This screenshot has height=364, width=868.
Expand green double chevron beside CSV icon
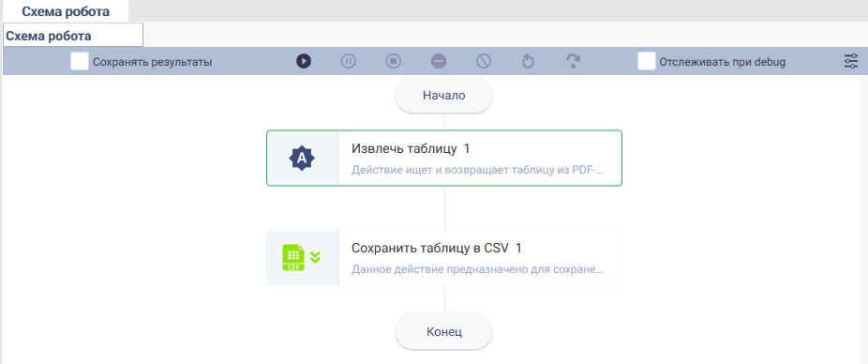point(315,257)
